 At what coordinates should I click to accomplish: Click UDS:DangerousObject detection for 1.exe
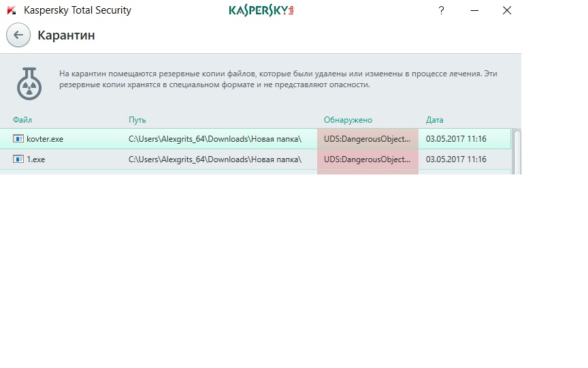coord(367,159)
